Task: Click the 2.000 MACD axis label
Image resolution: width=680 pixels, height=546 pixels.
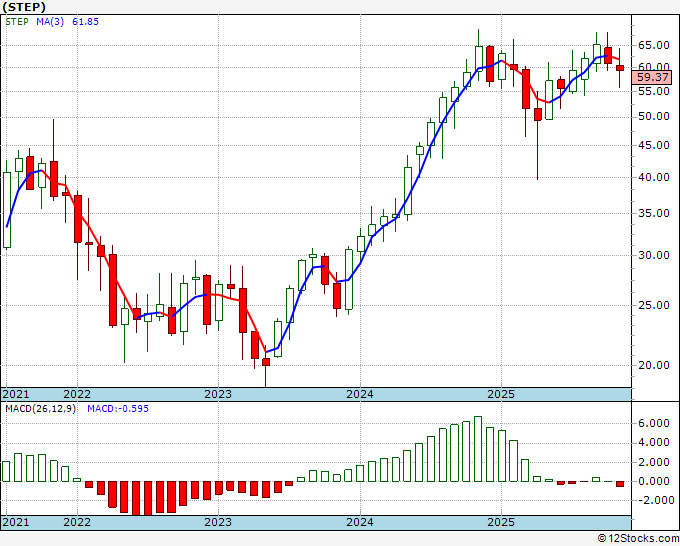Action: [654, 462]
